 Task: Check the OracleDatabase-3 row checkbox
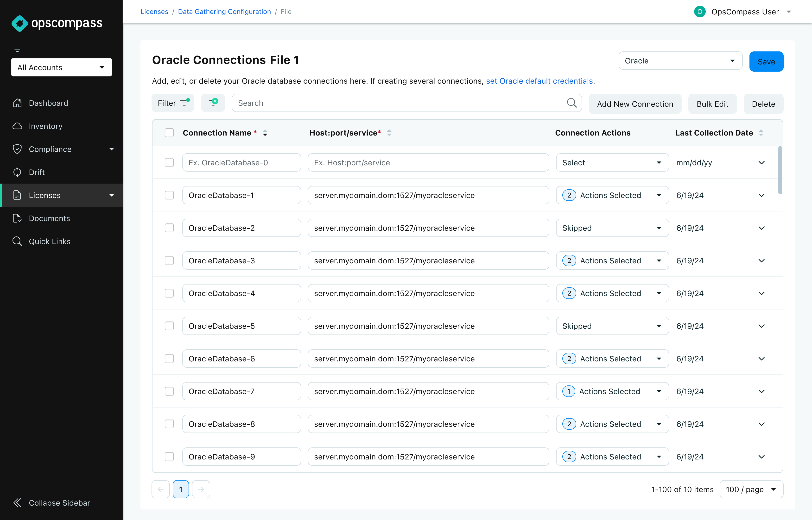(x=169, y=260)
